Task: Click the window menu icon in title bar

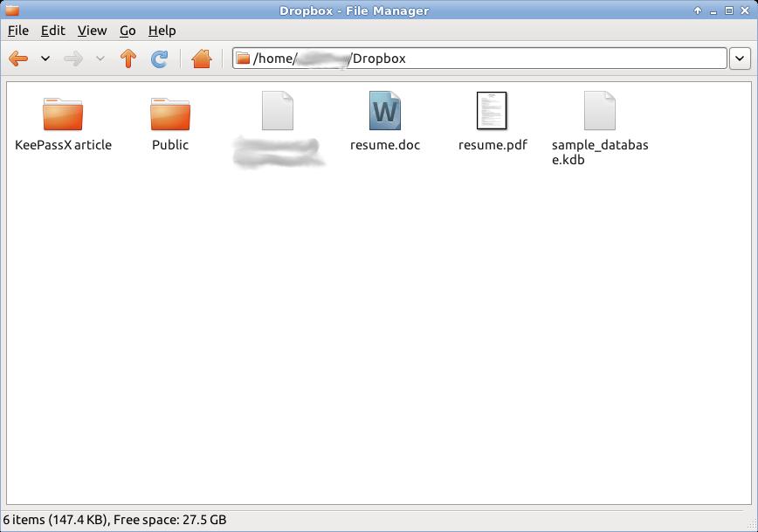Action: pyautogui.click(x=12, y=10)
